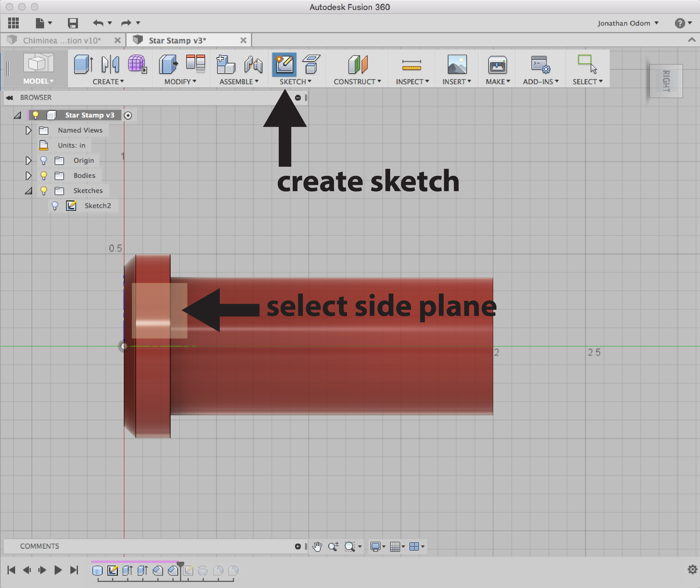Expand the Named Views folder
This screenshot has width=700, height=588.
(28, 130)
